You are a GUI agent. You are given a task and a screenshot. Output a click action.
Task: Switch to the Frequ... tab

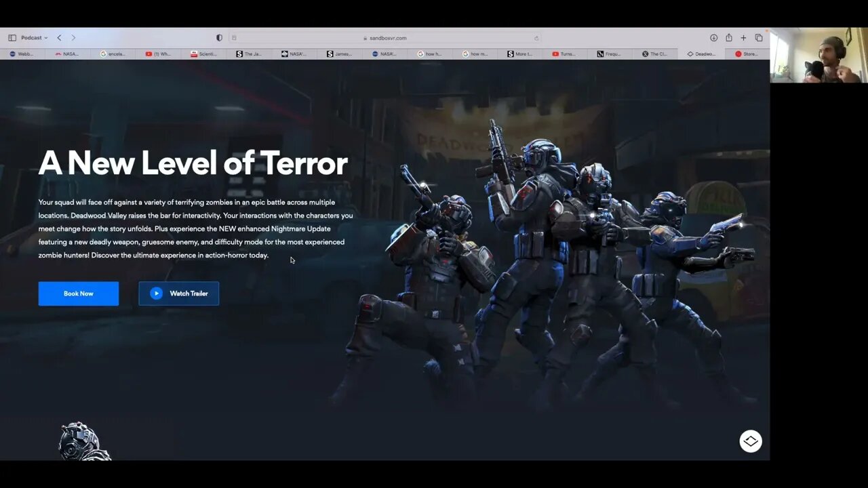click(x=610, y=54)
